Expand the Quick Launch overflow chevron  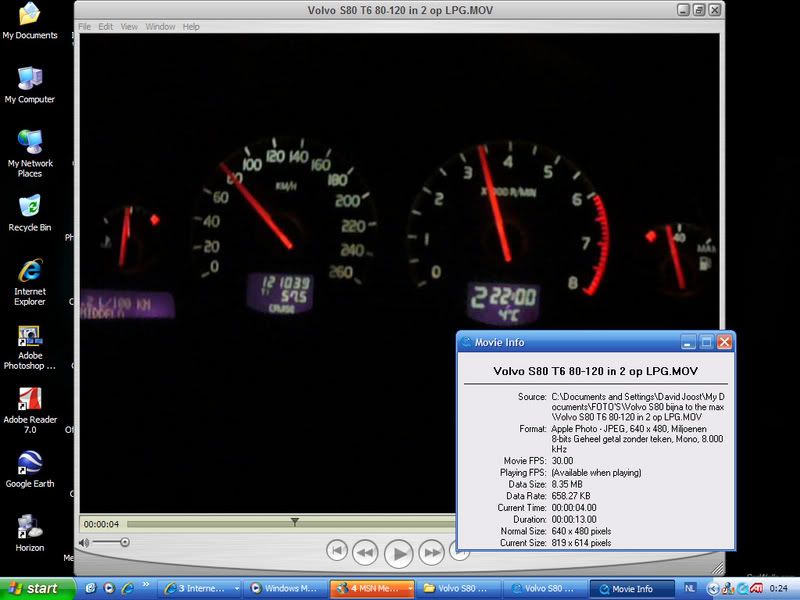tap(146, 585)
